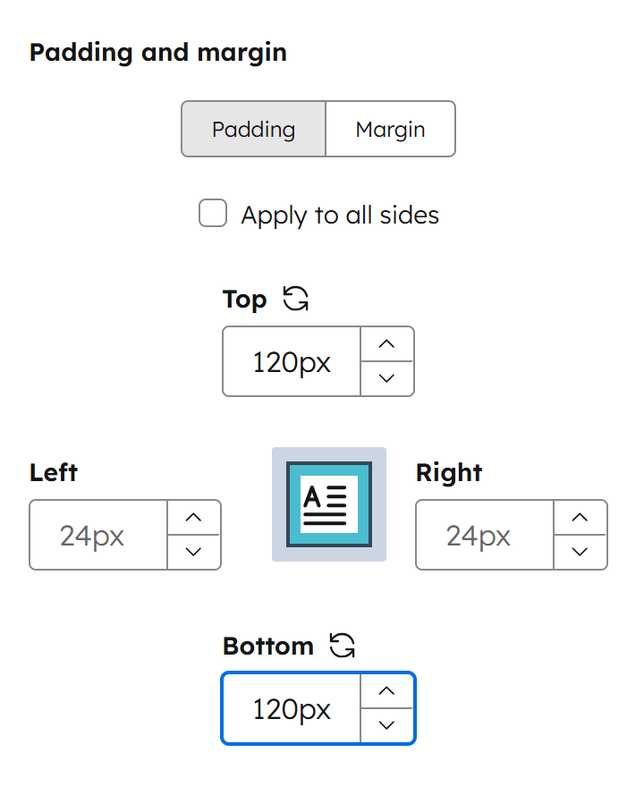This screenshot has height=812, width=644.
Task: Increase the Left padding with the up arrow
Action: (x=193, y=518)
